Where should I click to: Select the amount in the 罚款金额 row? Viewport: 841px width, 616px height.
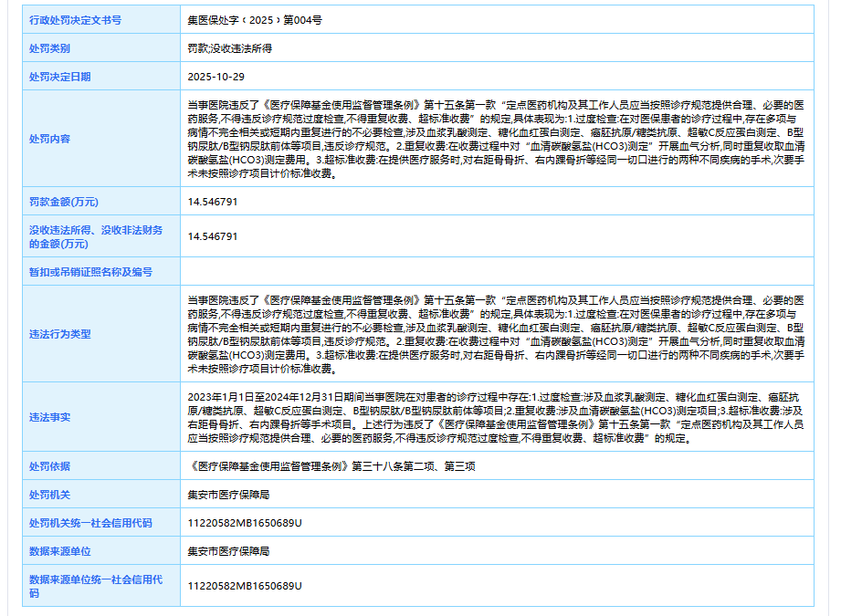coord(213,202)
